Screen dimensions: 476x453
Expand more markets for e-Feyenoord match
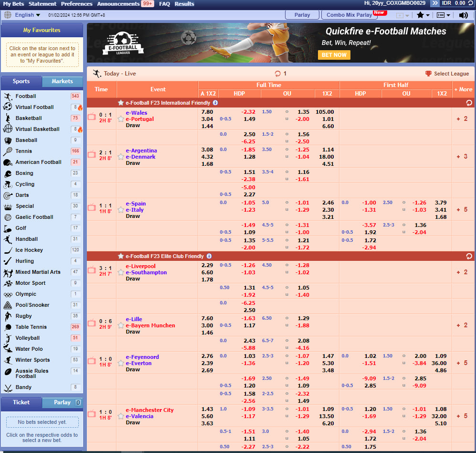coord(462,363)
